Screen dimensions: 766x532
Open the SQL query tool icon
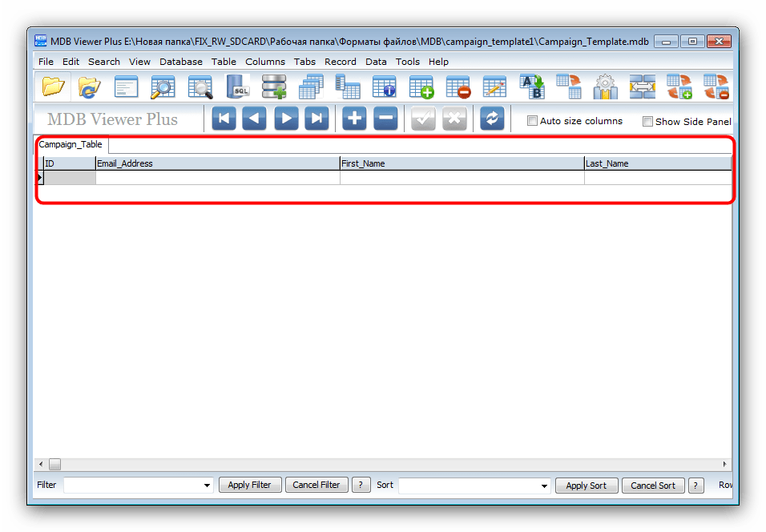pyautogui.click(x=237, y=87)
